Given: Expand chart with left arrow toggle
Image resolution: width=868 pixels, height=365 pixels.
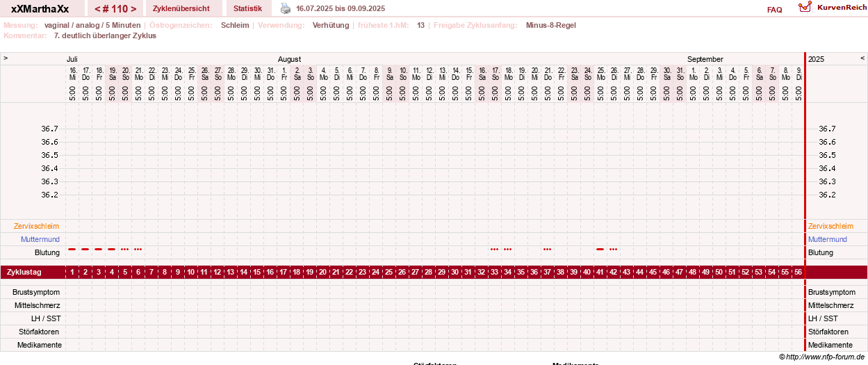Looking at the screenshot, I should tap(6, 58).
